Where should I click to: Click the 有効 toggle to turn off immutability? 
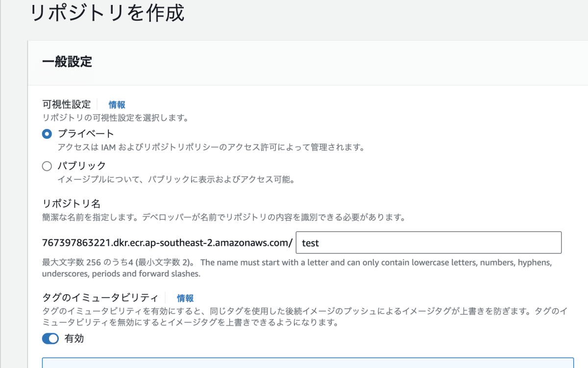(x=50, y=338)
